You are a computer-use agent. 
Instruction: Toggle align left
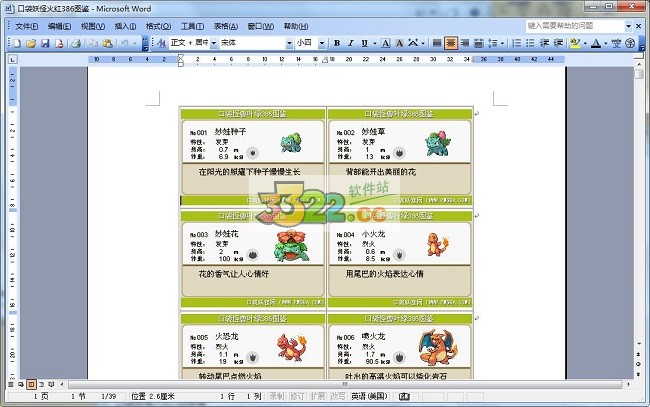point(437,43)
